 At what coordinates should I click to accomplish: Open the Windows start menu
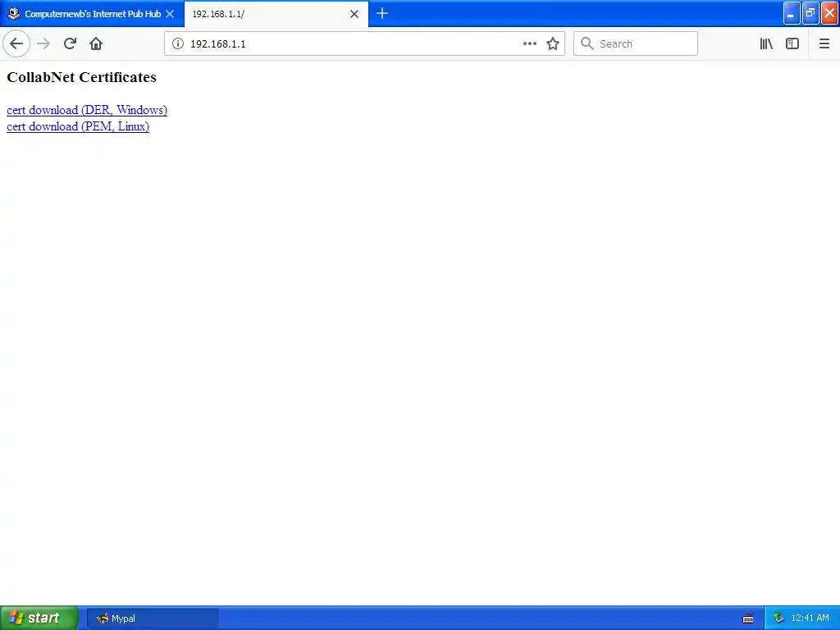[x=39, y=619]
